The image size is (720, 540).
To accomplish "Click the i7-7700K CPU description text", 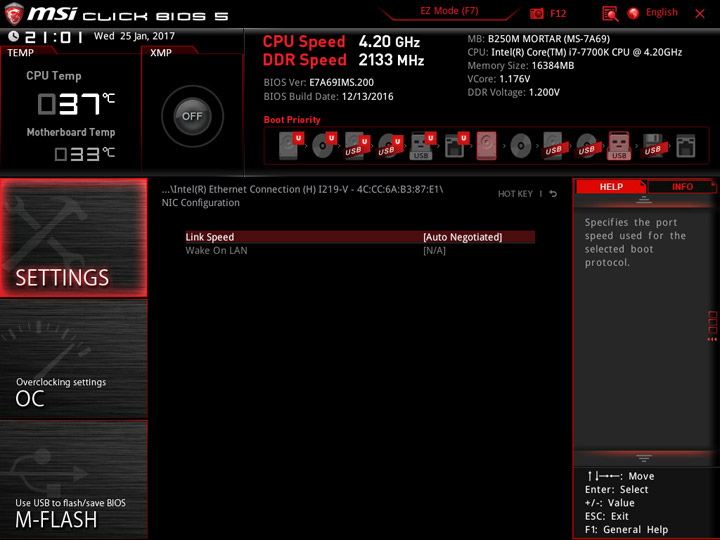I will pos(574,52).
